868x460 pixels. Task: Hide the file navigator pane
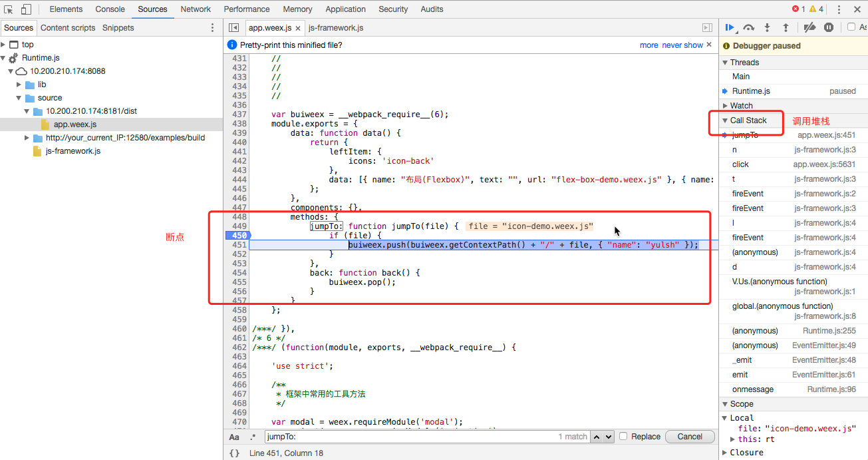pyautogui.click(x=233, y=28)
